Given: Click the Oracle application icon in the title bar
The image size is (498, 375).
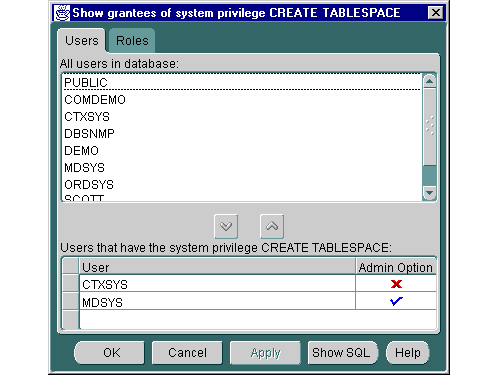Looking at the screenshot, I should click(x=62, y=13).
